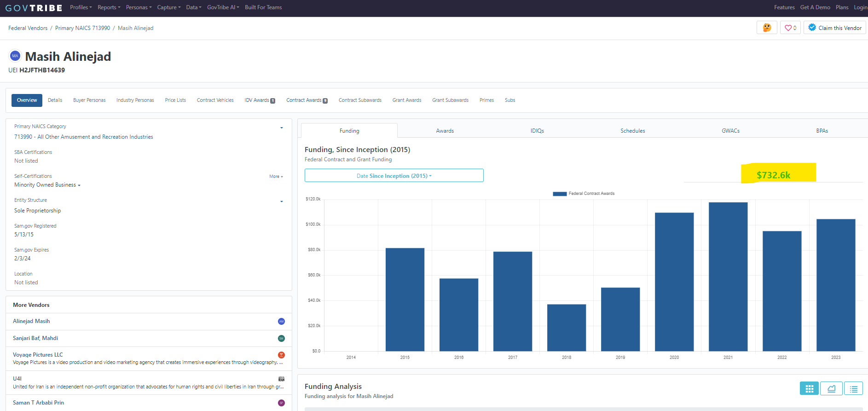Click the verified badge icon on Claim this Vendor
868x411 pixels.
pos(812,28)
